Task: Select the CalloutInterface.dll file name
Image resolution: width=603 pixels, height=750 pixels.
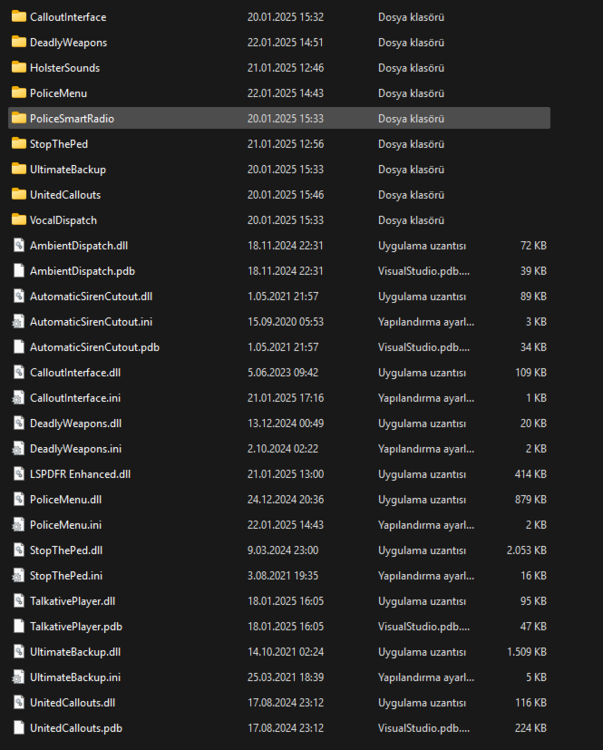Action: coord(75,372)
